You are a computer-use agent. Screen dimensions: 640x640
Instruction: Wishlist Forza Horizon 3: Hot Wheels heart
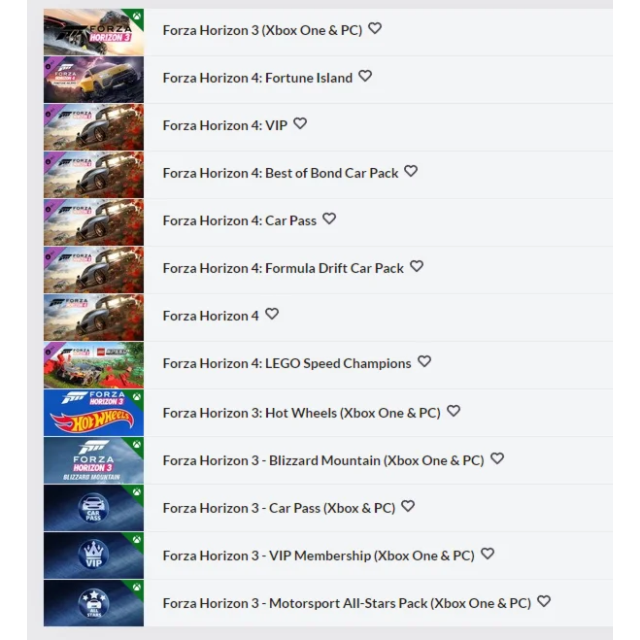pos(453,411)
